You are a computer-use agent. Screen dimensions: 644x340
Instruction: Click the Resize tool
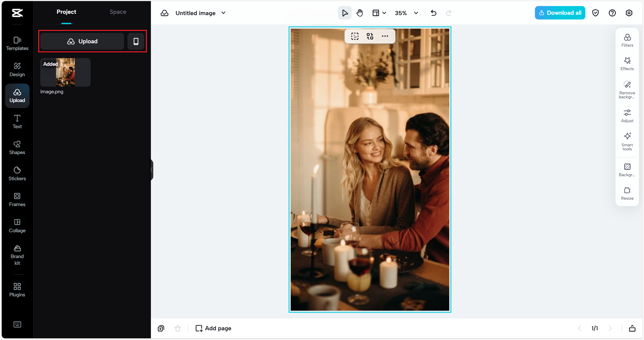coord(627,193)
